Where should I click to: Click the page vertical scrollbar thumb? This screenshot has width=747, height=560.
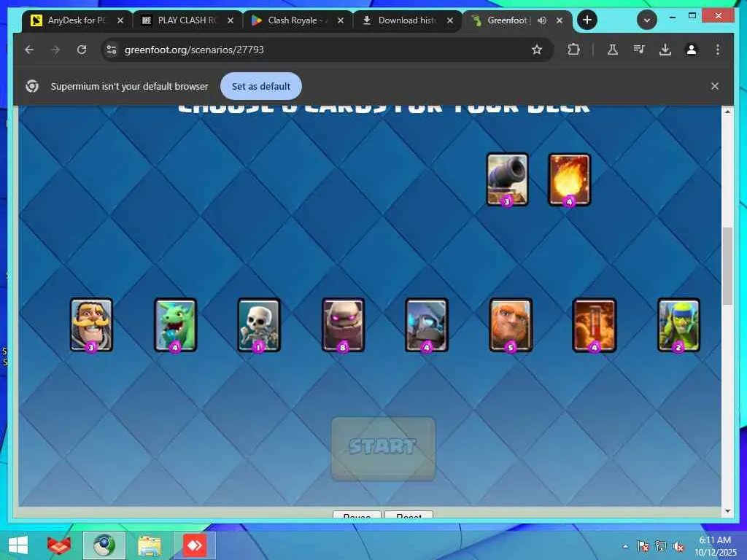727,267
